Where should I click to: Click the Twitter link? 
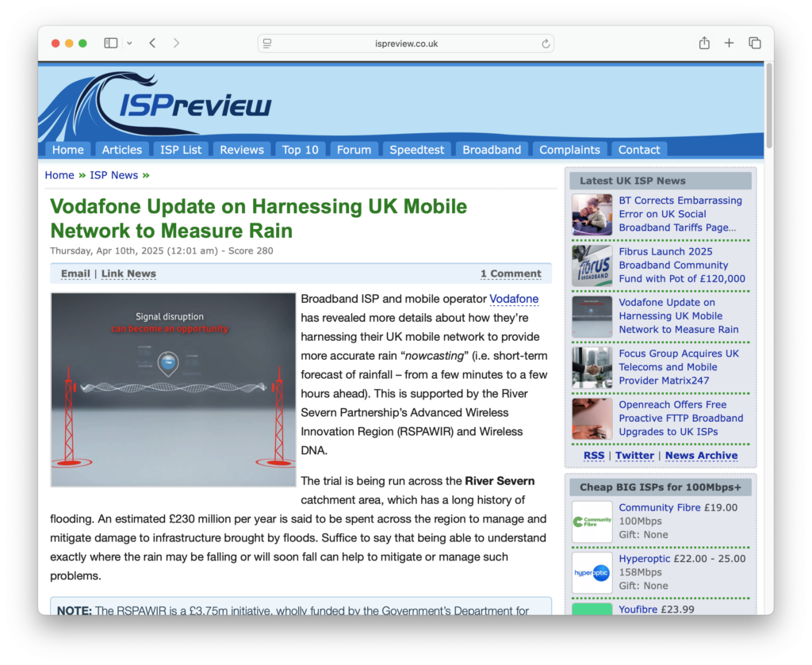click(634, 456)
